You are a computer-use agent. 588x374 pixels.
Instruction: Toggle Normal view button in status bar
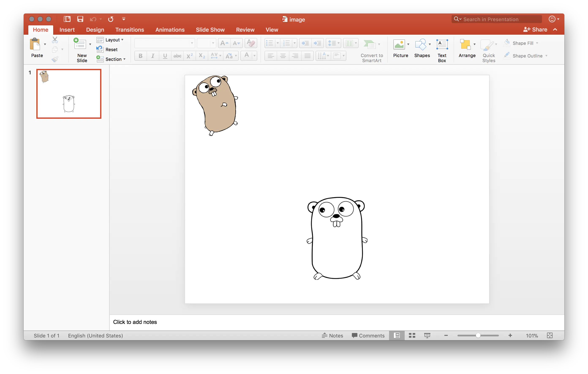(397, 335)
